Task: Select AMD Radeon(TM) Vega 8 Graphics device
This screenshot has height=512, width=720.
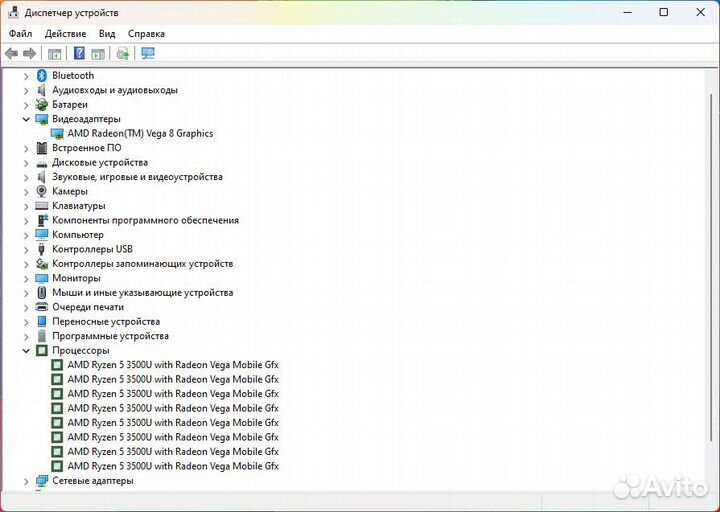Action: coord(140,133)
